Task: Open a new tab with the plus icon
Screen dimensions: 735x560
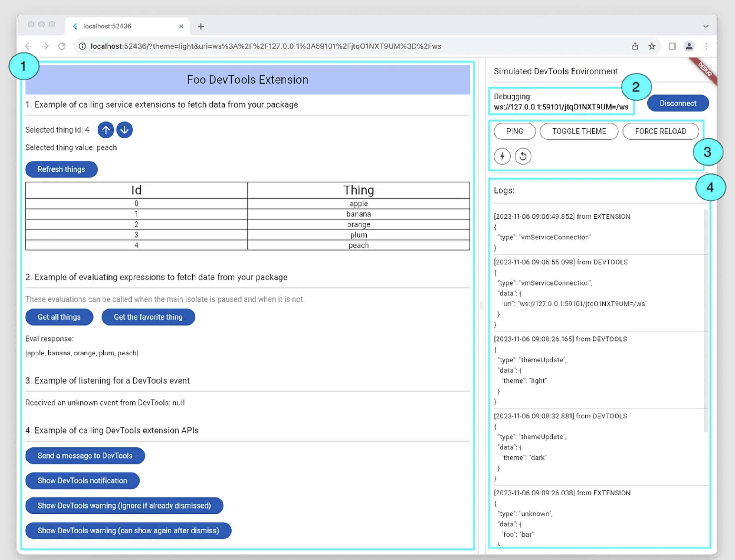Action: click(x=200, y=26)
